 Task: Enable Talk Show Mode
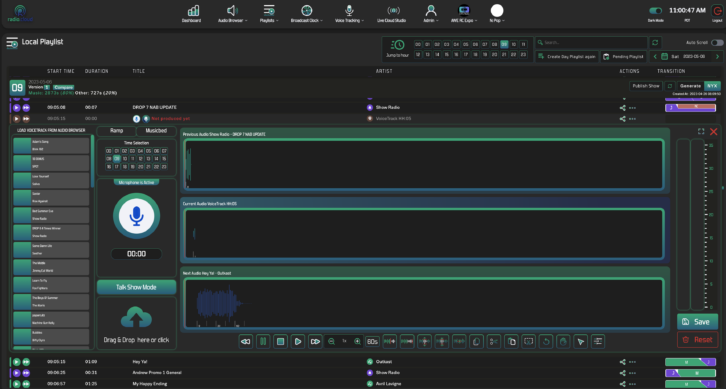[x=136, y=287]
